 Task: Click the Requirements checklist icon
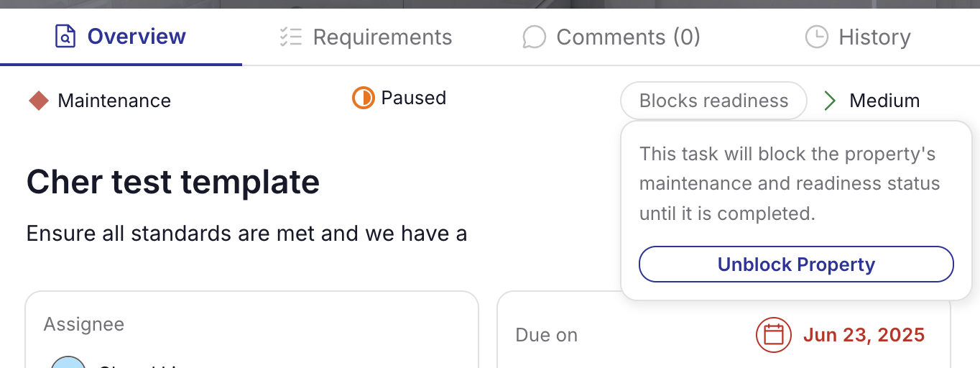pos(291,37)
